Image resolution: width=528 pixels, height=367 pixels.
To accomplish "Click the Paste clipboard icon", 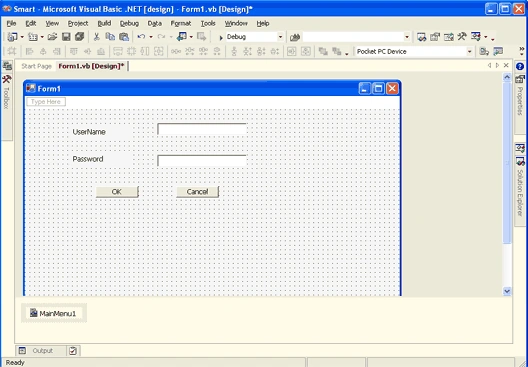I will (124, 37).
